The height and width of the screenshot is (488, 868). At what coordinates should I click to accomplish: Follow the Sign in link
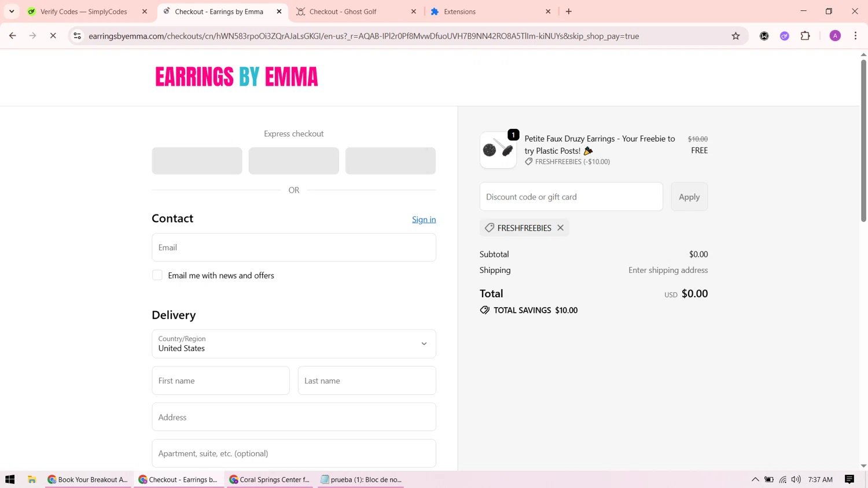coord(424,219)
